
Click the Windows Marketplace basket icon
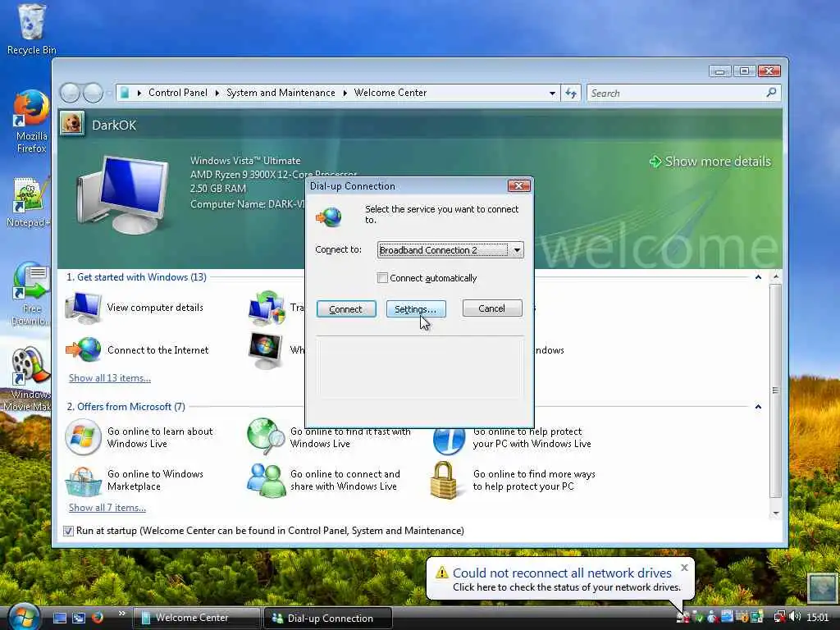[x=83, y=481]
